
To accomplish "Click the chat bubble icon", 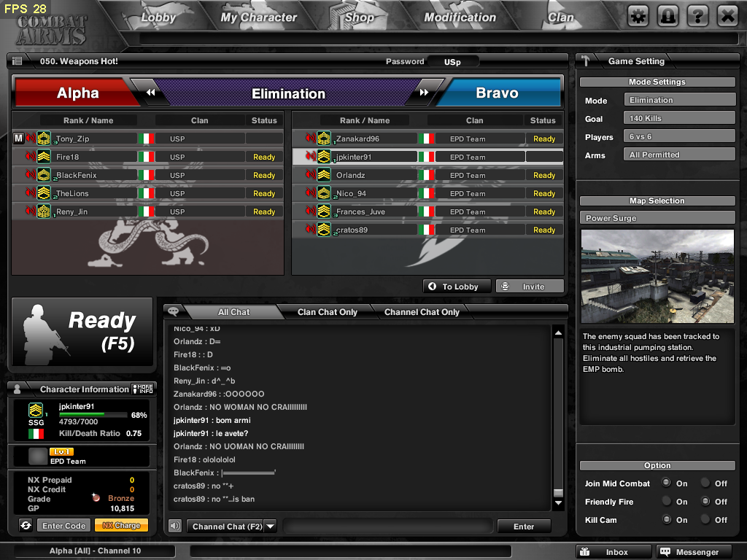I will pos(174,311).
